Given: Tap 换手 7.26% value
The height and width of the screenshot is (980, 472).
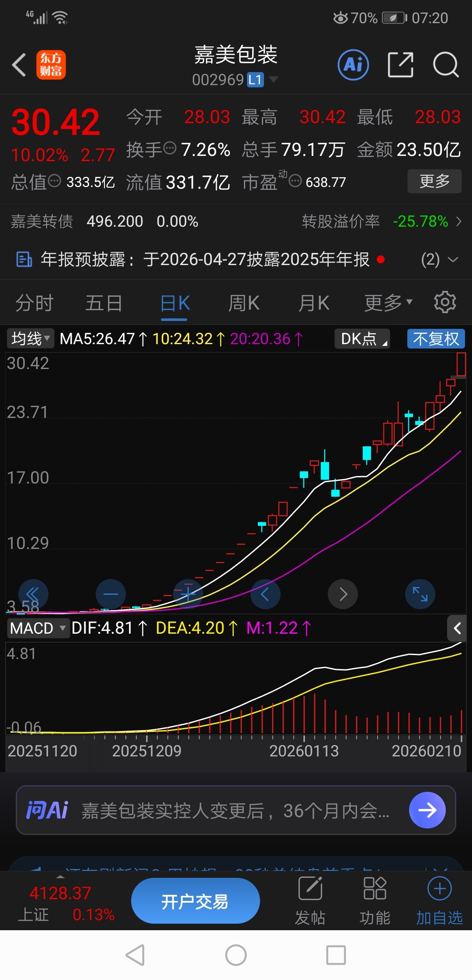Looking at the screenshot, I should tap(205, 150).
